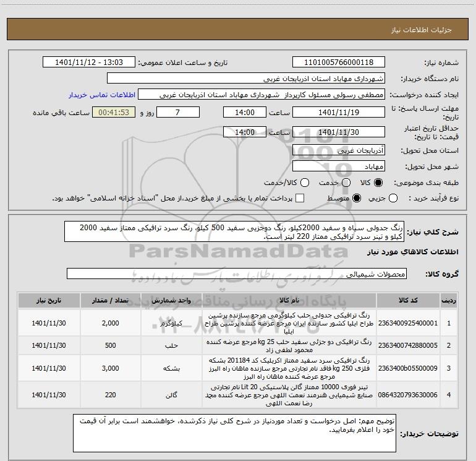Image resolution: width=476 pixels, height=461 pixels.
Task: Click the جزئیات اطلاعات نیاز header title
Action: click(x=422, y=30)
